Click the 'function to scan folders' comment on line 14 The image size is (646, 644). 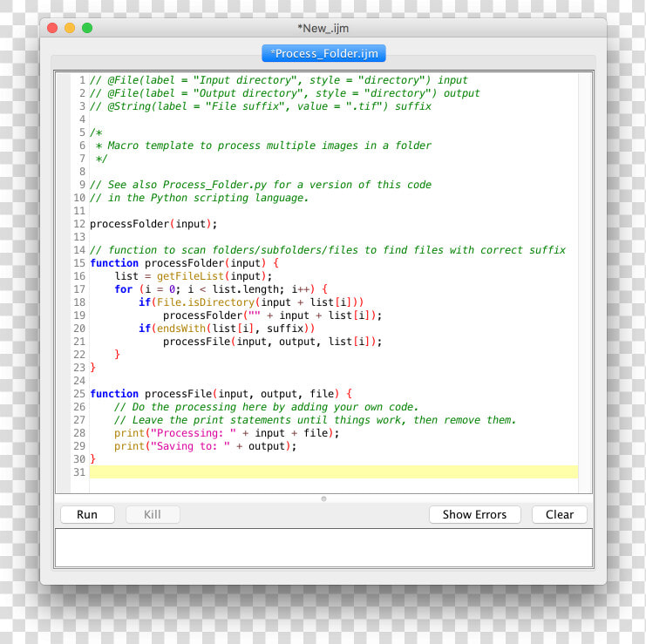(x=328, y=250)
